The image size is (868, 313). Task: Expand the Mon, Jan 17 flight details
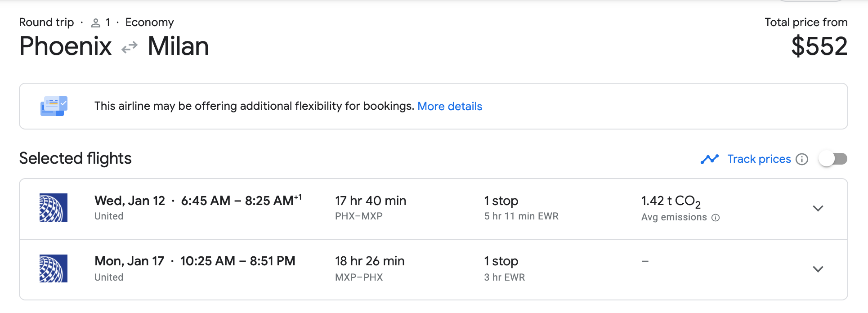pyautogui.click(x=818, y=269)
